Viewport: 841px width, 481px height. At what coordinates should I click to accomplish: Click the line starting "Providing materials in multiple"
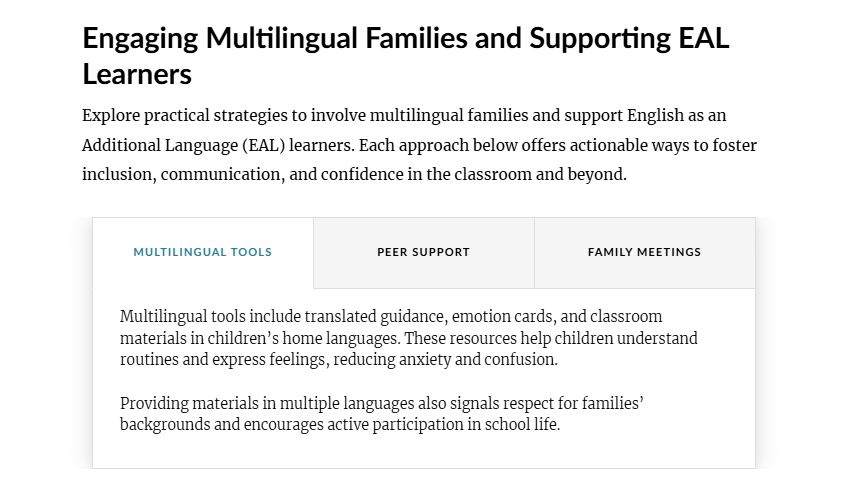pyautogui.click(x=382, y=403)
